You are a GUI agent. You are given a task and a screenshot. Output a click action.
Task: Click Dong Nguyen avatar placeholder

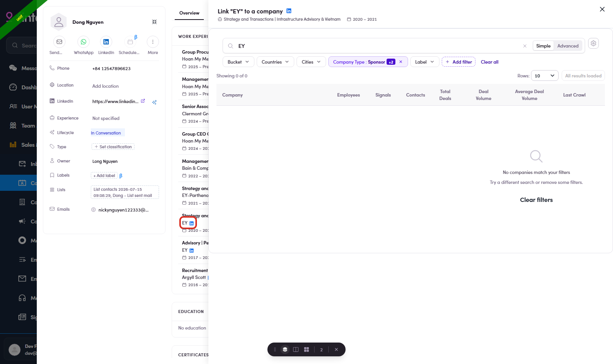[59, 22]
